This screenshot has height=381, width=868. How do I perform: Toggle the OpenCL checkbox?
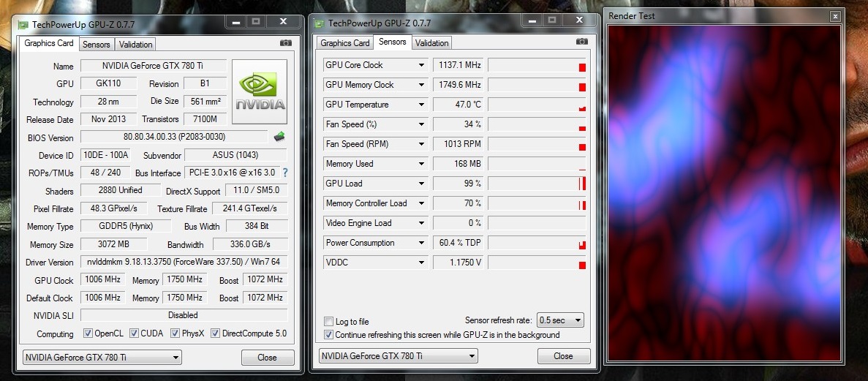88,333
